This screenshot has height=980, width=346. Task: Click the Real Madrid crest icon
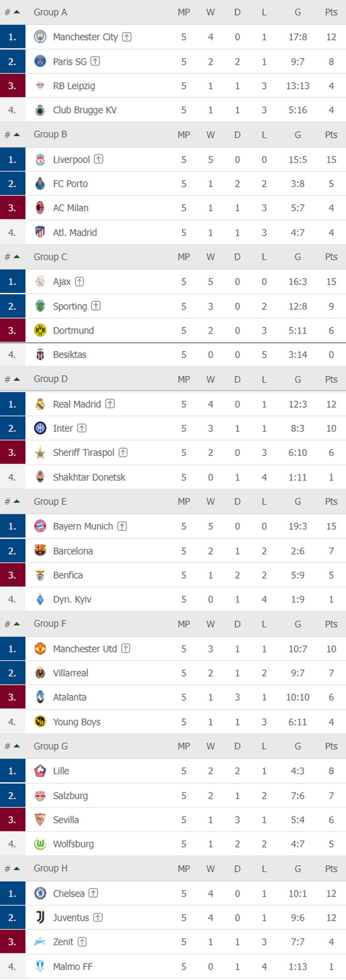click(x=40, y=404)
